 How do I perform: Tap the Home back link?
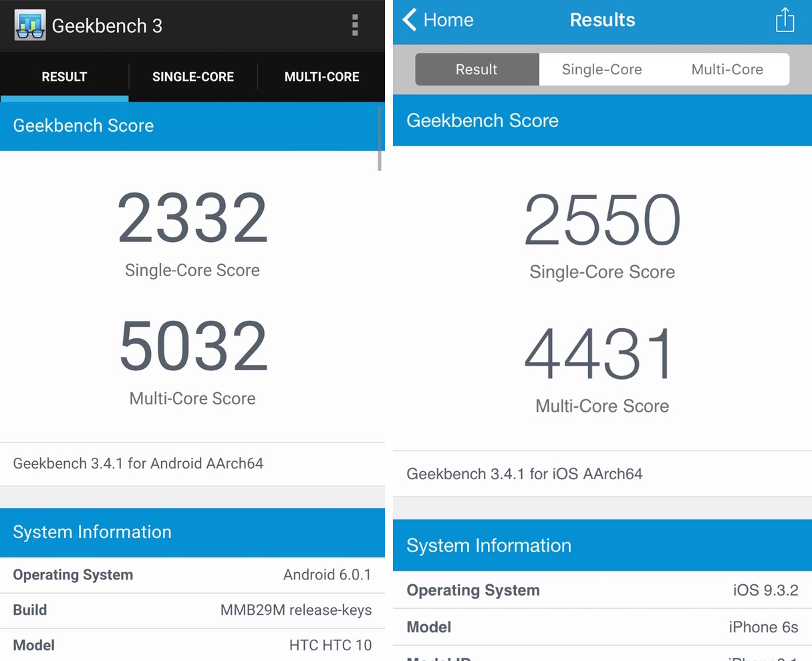[448, 20]
